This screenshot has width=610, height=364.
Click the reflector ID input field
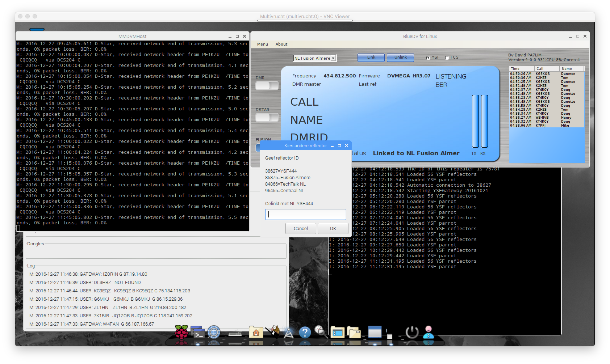pos(306,214)
